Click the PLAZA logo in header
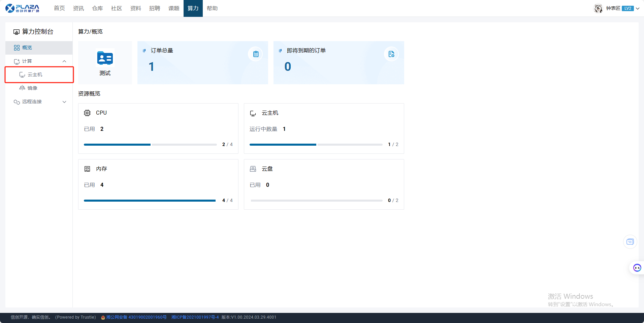The height and width of the screenshot is (323, 644). pyautogui.click(x=22, y=8)
